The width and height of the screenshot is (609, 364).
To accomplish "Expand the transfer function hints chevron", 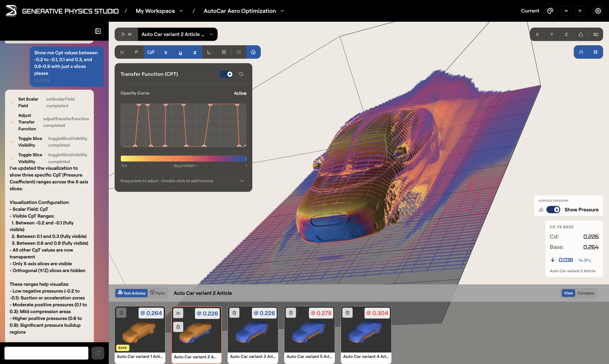I will coord(242,181).
